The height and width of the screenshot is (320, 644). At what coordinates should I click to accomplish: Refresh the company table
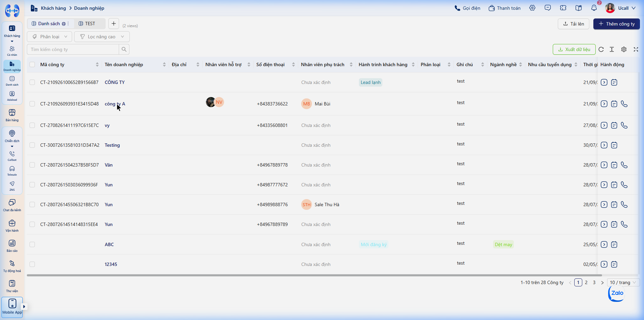click(x=601, y=49)
